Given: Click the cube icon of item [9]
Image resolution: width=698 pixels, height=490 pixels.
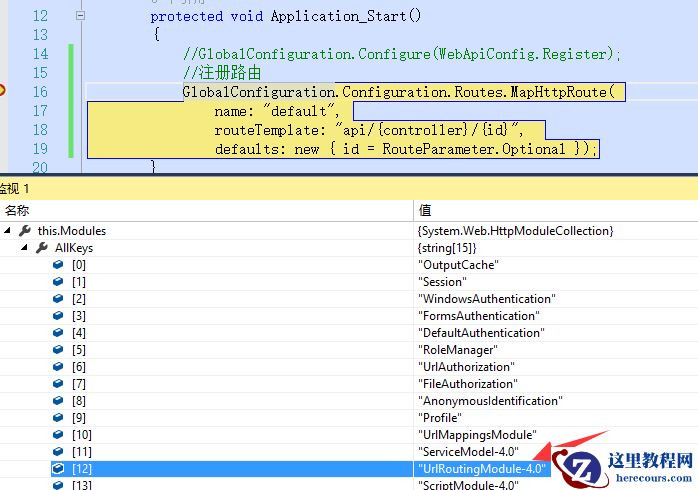Looking at the screenshot, I should point(58,417).
